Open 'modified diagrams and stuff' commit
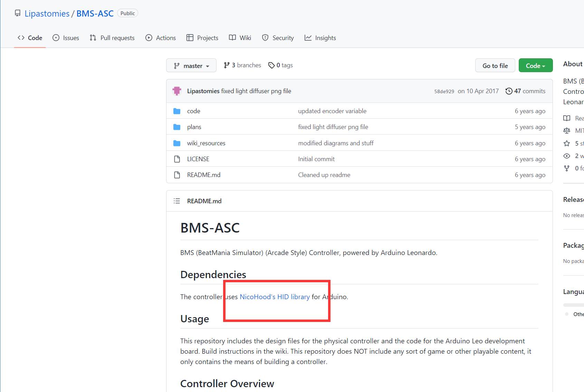Image resolution: width=584 pixels, height=392 pixels. point(336,143)
